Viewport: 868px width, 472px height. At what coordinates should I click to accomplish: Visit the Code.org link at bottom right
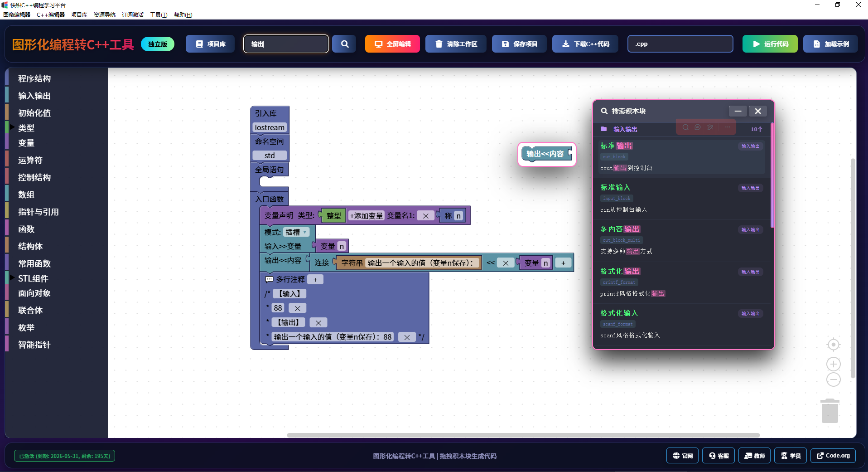click(x=833, y=456)
